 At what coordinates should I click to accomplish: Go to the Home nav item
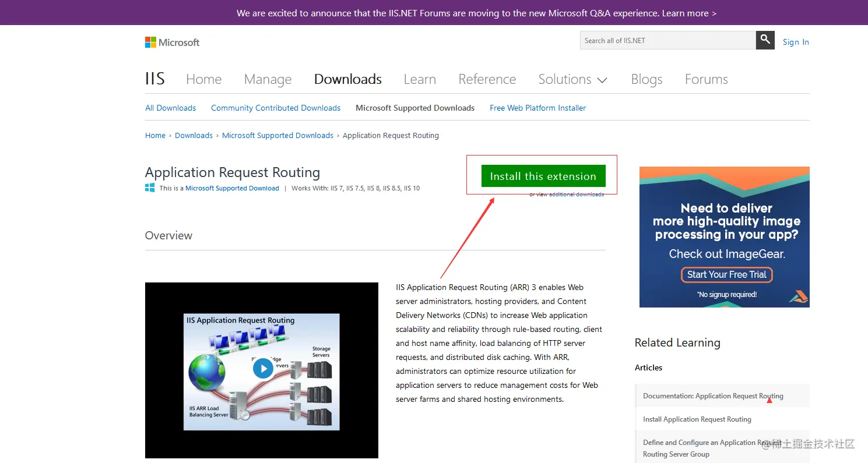point(203,79)
